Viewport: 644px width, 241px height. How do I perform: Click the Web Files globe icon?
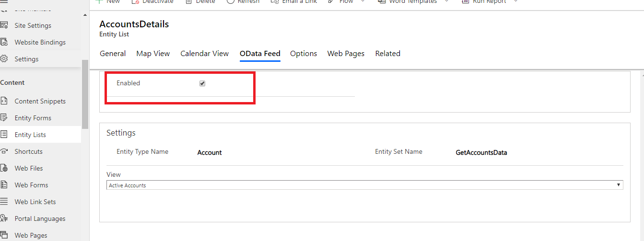(4, 168)
